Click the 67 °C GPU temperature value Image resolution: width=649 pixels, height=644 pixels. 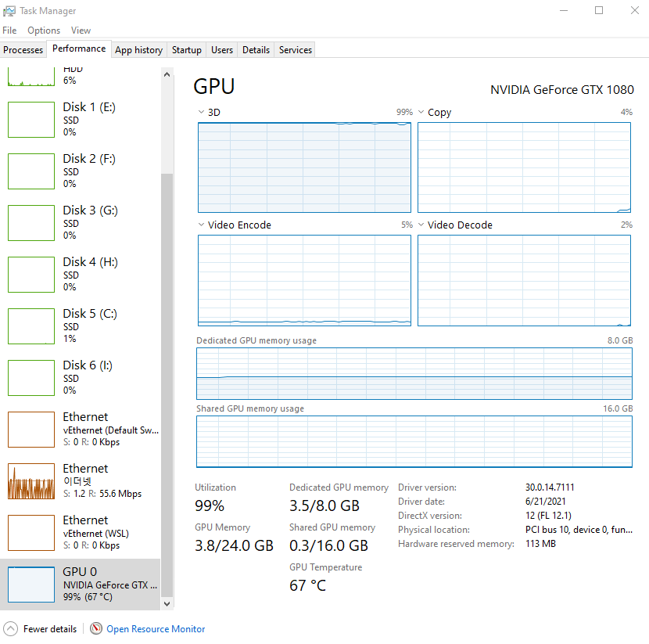[307, 585]
